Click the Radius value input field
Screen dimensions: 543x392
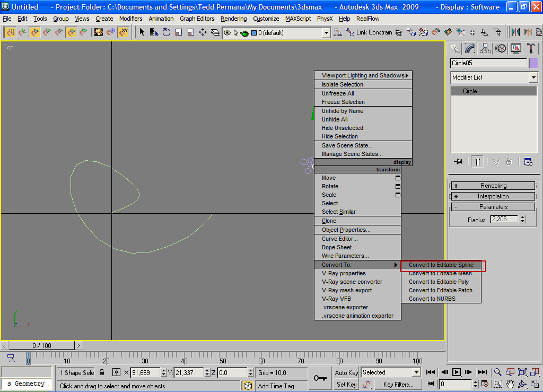pos(504,219)
